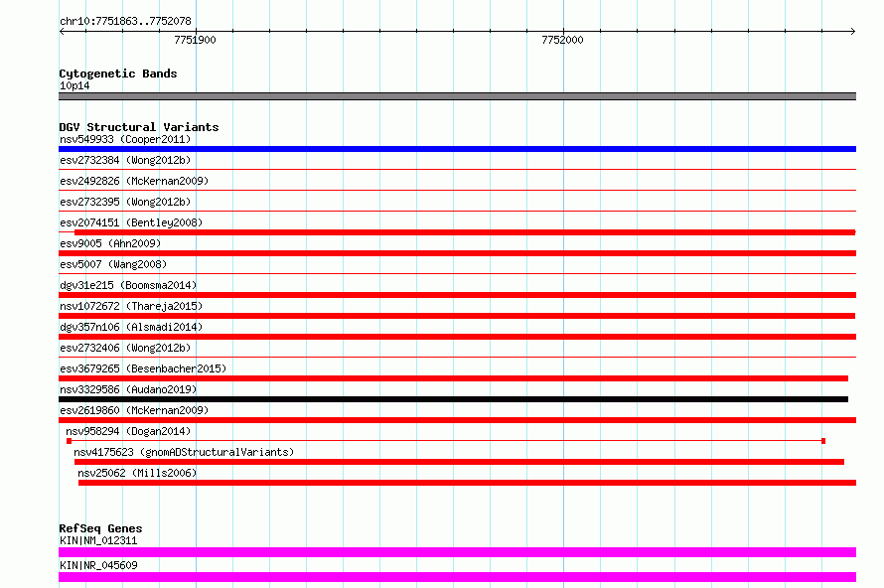The width and height of the screenshot is (884, 588).
Task: Open the esv5007 (Wang2008) variant label
Action: click(113, 264)
